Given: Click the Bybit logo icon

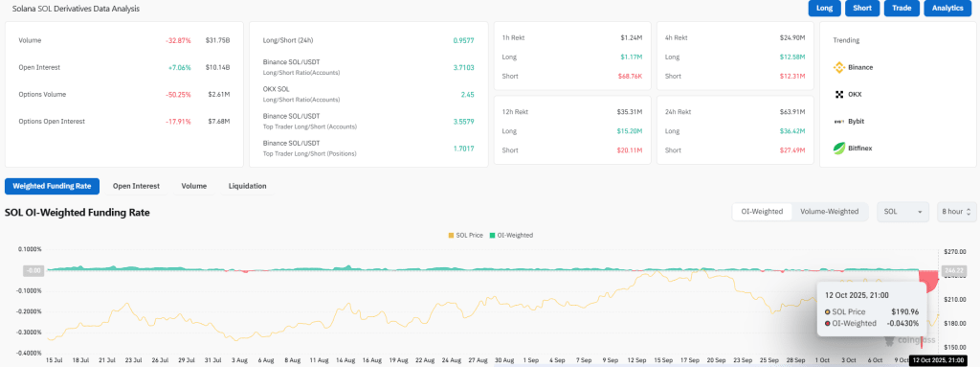Looking at the screenshot, I should 839,122.
